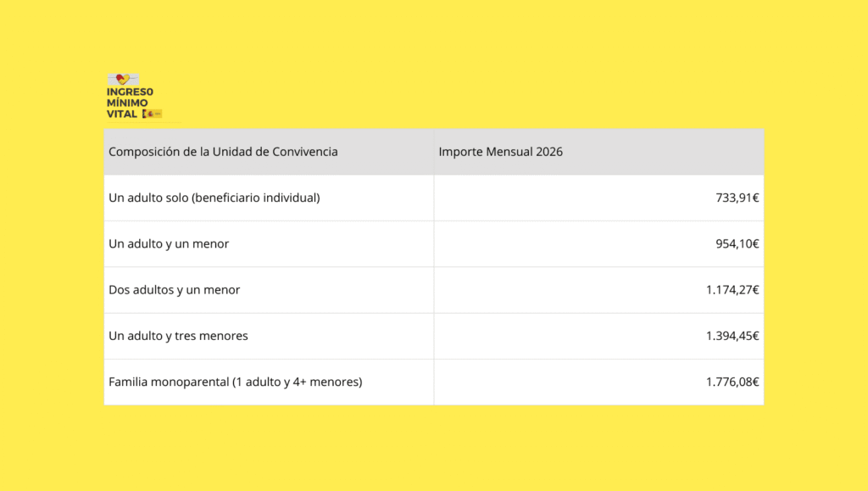The height and width of the screenshot is (491, 868).
Task: Select the 954,10€ amount cell
Action: 737,243
